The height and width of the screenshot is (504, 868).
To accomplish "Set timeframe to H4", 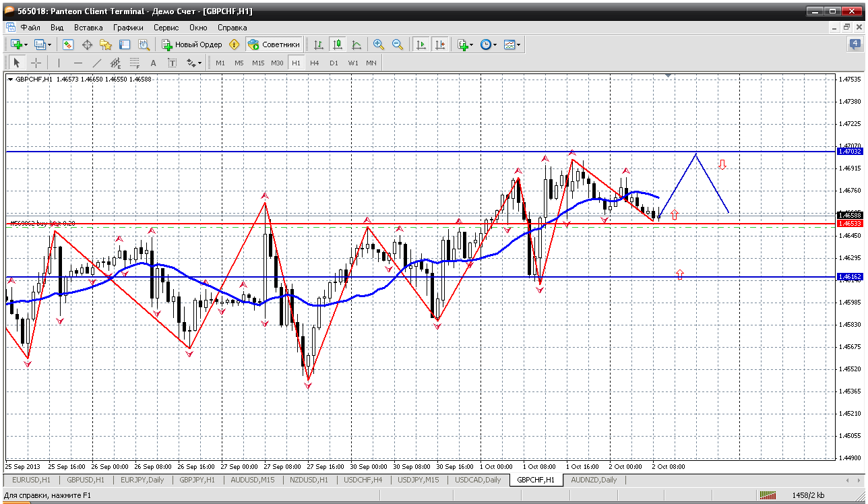I will pos(315,63).
